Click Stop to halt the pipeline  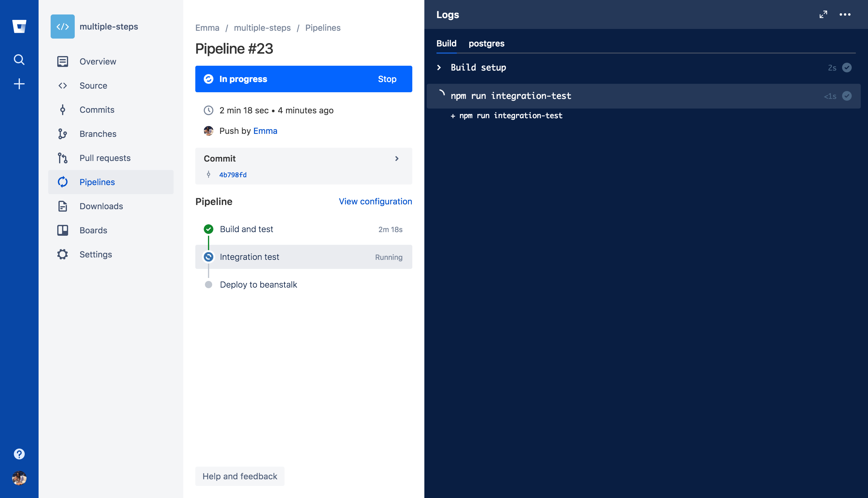point(388,79)
